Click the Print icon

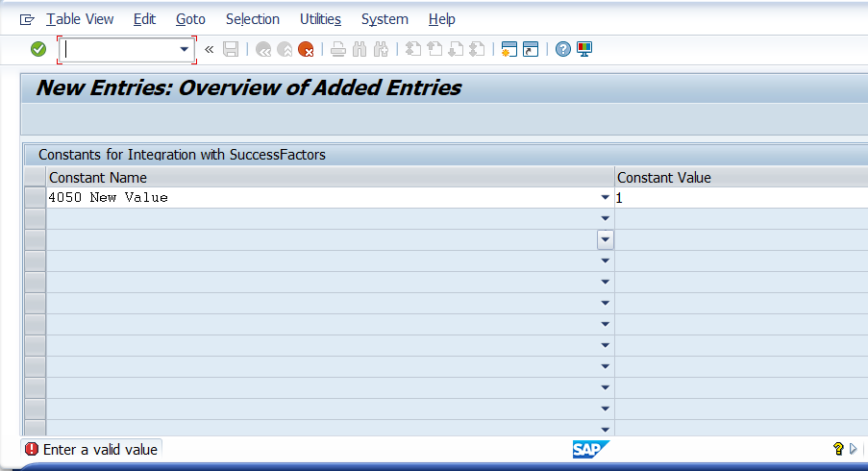(x=338, y=49)
